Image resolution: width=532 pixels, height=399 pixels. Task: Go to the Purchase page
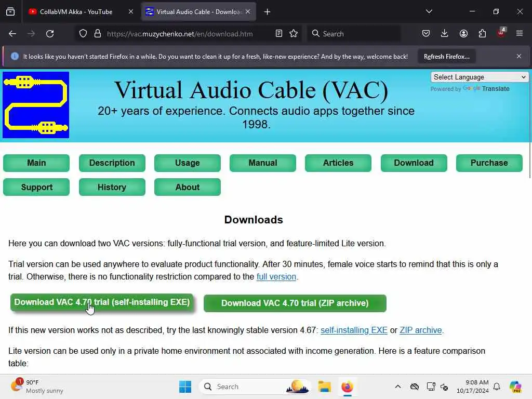[x=489, y=163]
